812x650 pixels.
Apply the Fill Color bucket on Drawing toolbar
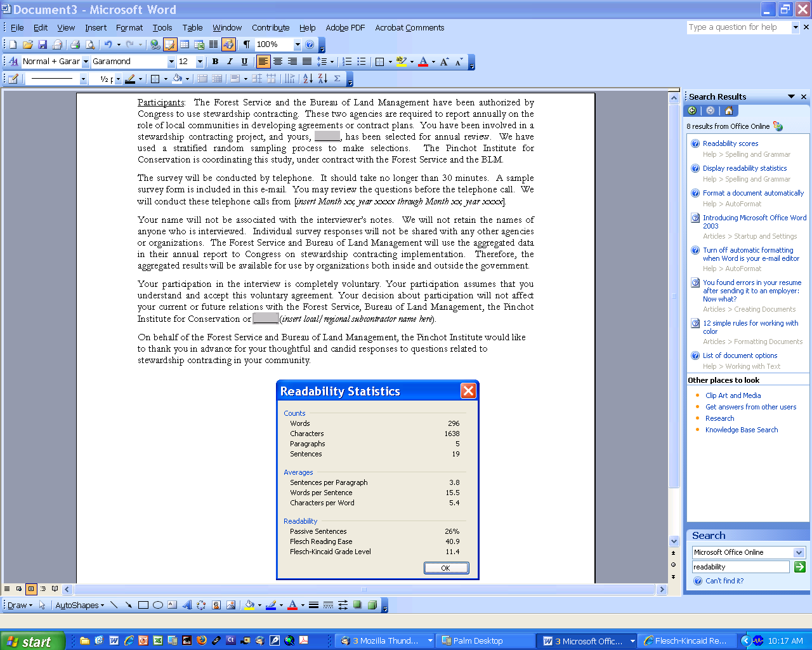249,605
